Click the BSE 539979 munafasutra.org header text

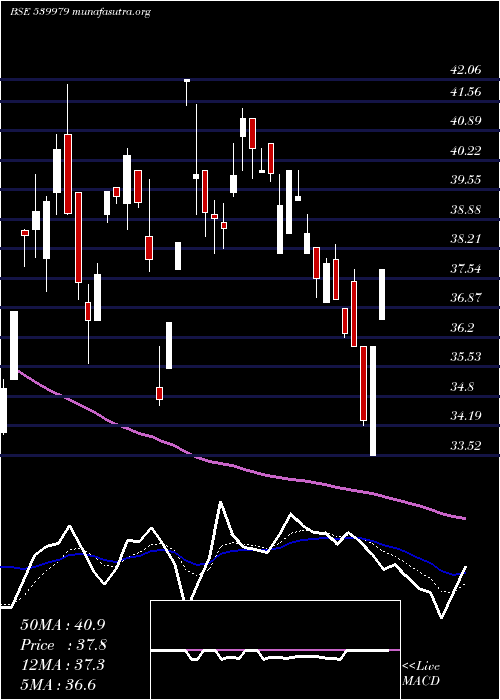(80, 12)
